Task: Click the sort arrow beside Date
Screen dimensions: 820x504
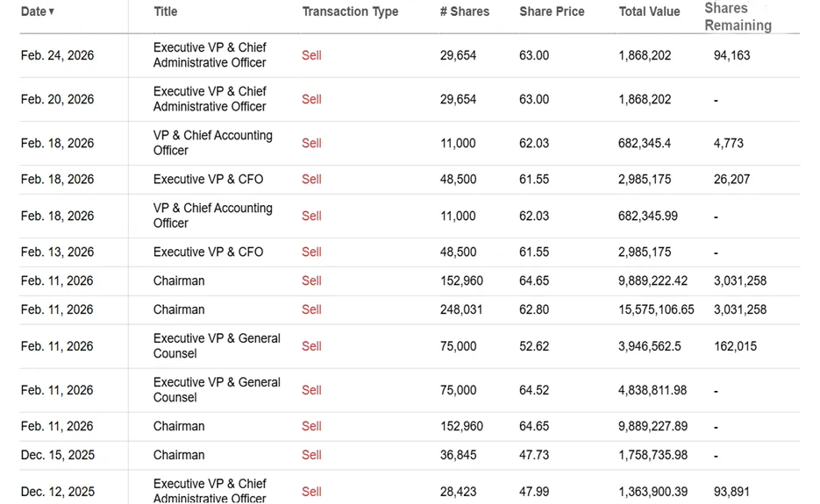Action: pyautogui.click(x=52, y=12)
